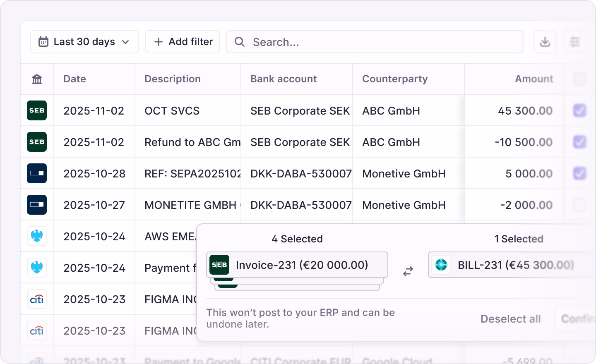Screen dimensions: 596x364
Task: Click Barclays logo on AWS EMEA row
Action: click(37, 236)
